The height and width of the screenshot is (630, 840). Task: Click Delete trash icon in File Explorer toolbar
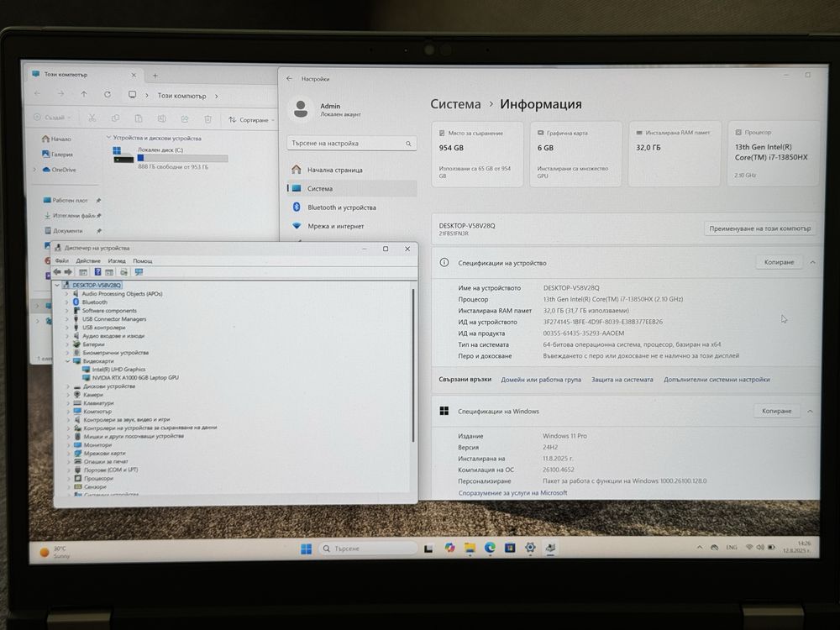point(207,119)
